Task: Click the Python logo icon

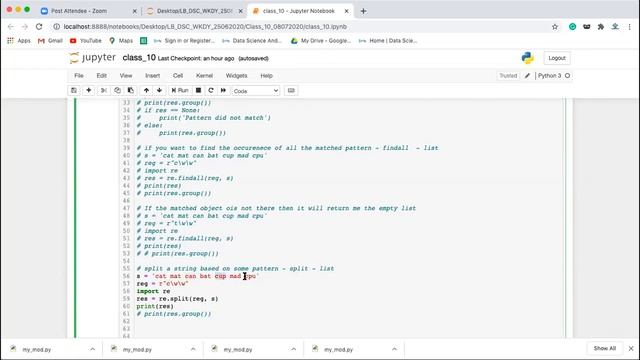Action: [x=527, y=58]
